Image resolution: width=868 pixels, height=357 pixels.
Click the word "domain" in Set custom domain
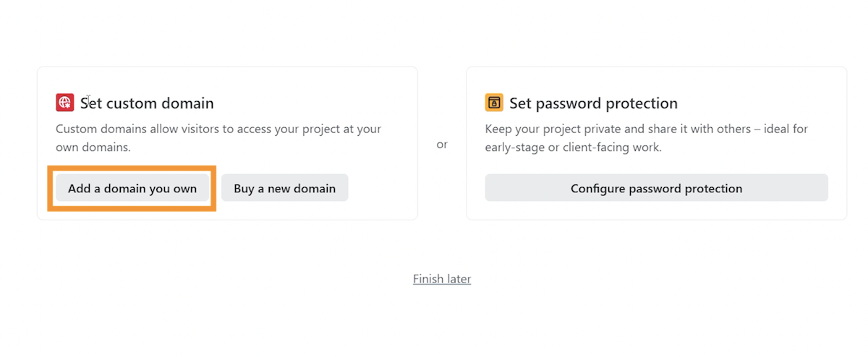(x=187, y=103)
